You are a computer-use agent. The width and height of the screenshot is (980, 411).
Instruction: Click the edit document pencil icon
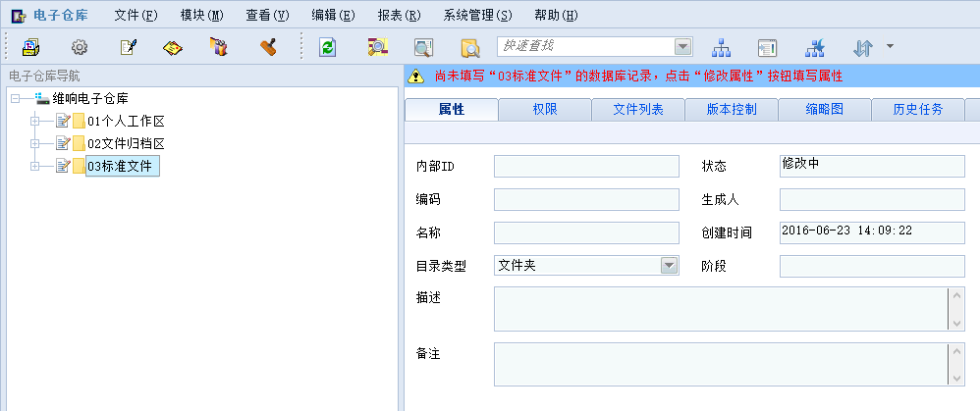click(x=127, y=47)
